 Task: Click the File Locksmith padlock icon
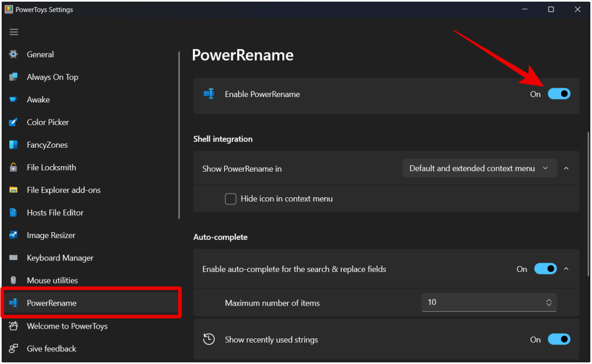[14, 167]
